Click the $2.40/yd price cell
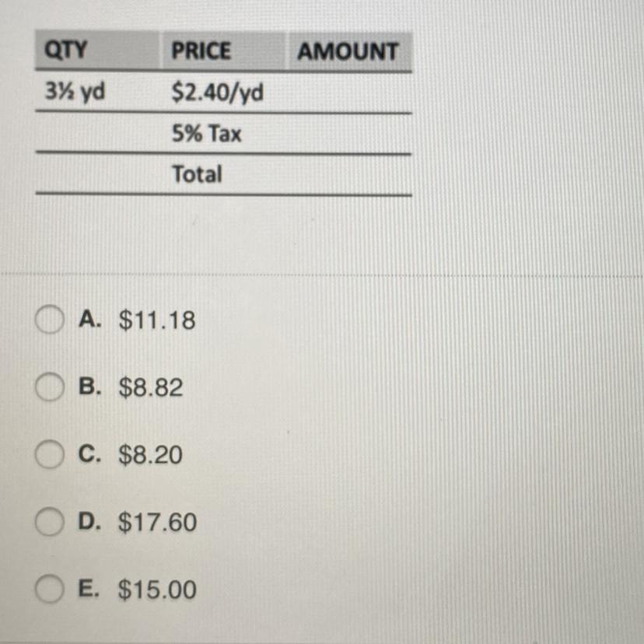644x644 pixels. point(217,92)
